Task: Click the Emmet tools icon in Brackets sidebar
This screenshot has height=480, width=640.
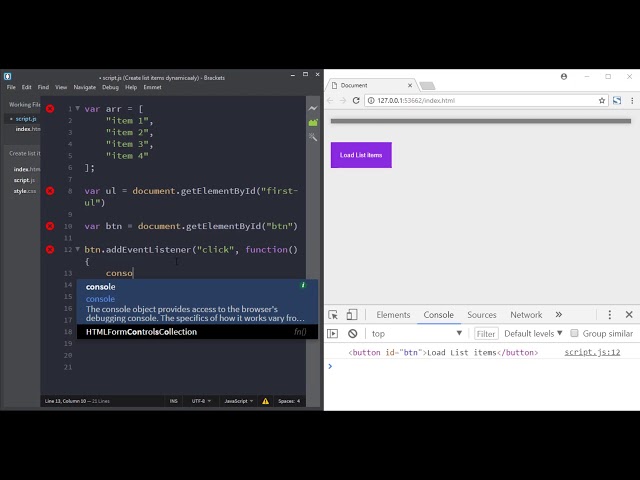Action: (313, 137)
